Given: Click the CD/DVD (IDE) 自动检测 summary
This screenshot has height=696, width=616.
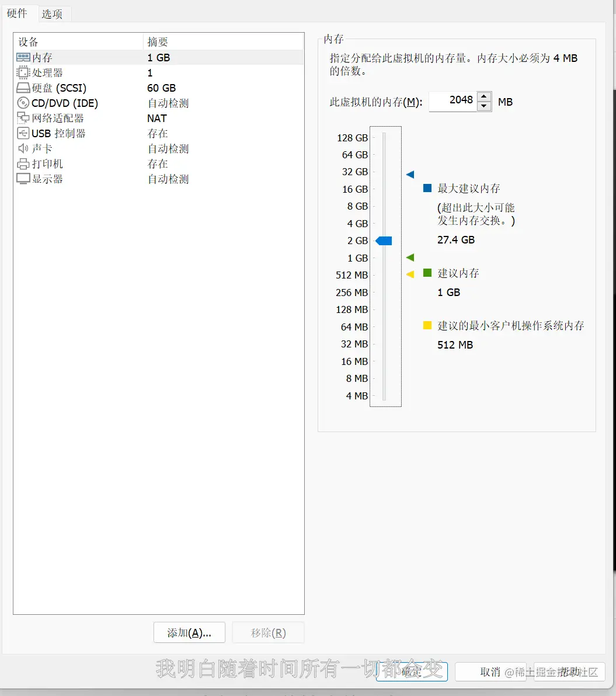Looking at the screenshot, I should tap(168, 103).
